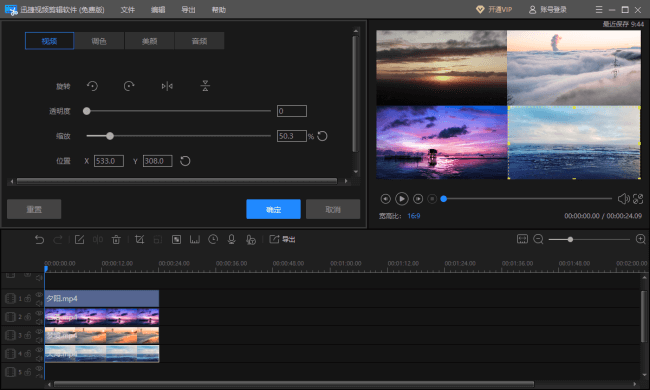This screenshot has width=650, height=390.
Task: Hide track 1 with eye icon
Action: (x=39, y=294)
